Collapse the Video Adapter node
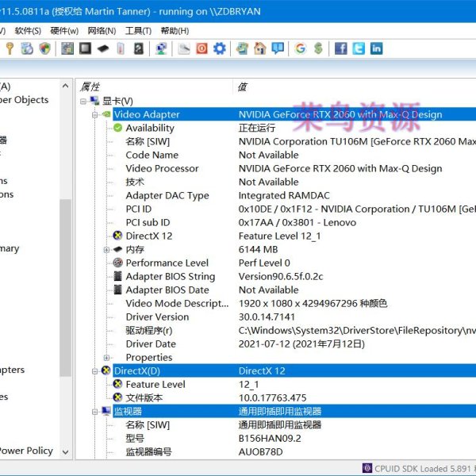 click(94, 115)
